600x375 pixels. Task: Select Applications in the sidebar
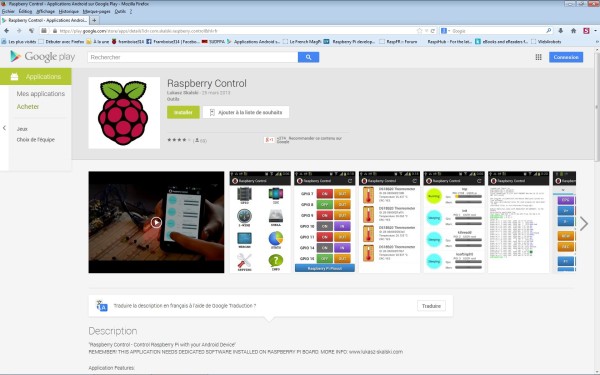click(36, 77)
